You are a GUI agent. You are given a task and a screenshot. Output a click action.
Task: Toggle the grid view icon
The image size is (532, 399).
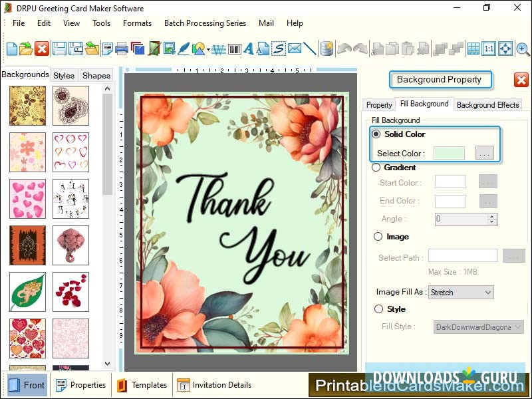click(x=473, y=49)
